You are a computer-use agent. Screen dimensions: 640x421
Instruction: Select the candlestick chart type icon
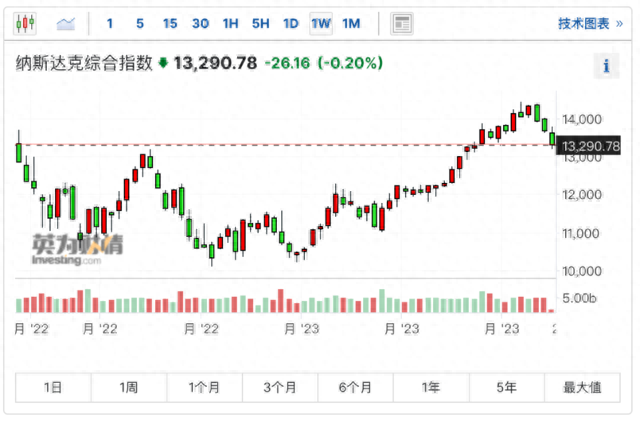(25, 24)
